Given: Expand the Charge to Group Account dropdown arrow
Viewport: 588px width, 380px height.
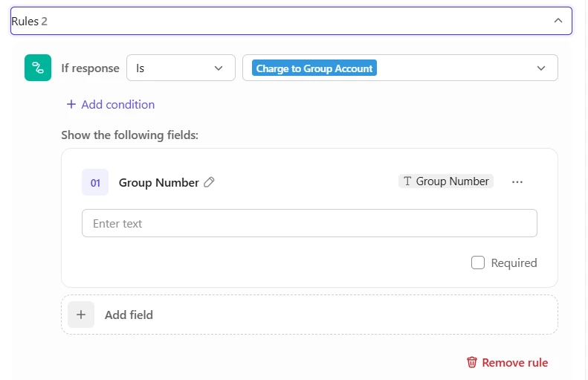Looking at the screenshot, I should 540,68.
